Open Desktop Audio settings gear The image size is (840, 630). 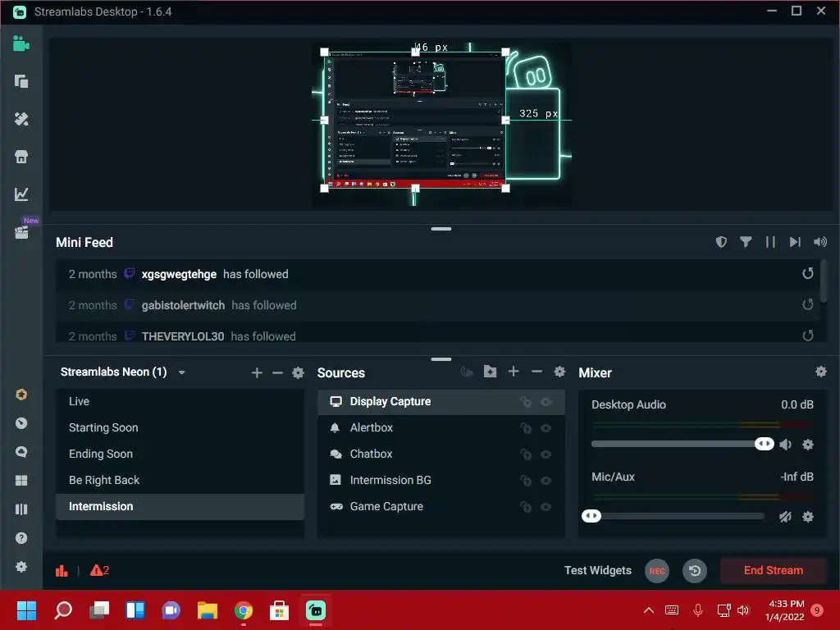808,444
